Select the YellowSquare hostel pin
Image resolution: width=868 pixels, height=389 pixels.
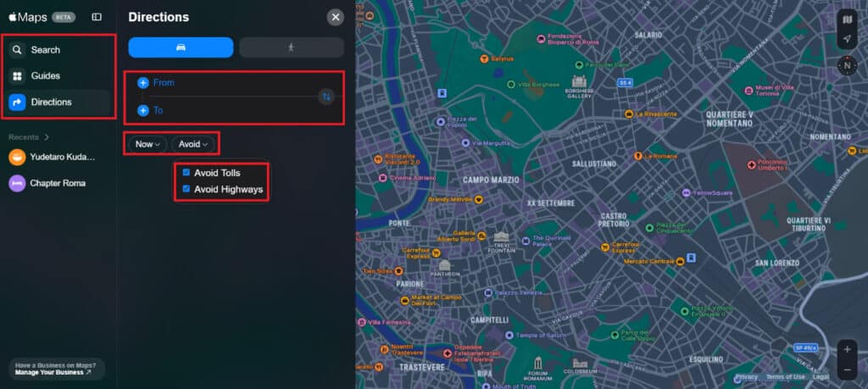tap(687, 193)
